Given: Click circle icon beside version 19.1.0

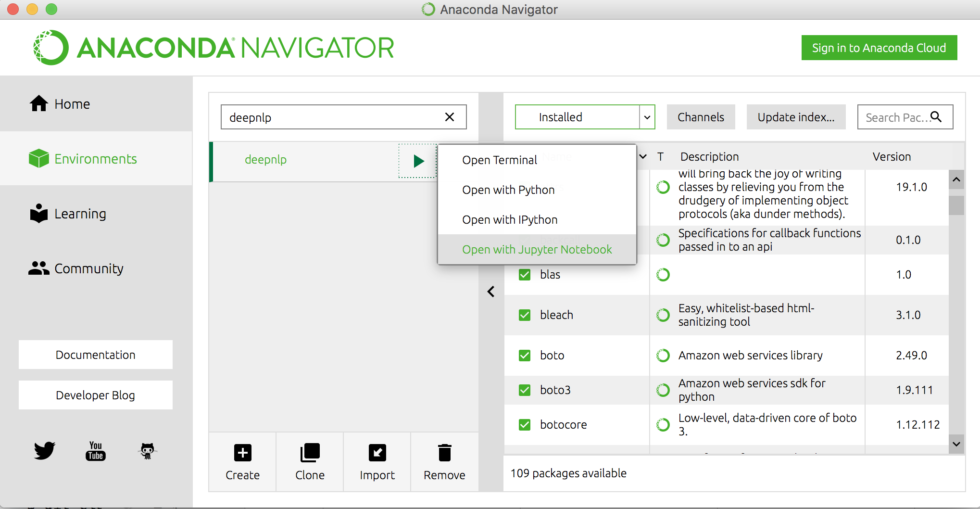Looking at the screenshot, I should point(663,187).
